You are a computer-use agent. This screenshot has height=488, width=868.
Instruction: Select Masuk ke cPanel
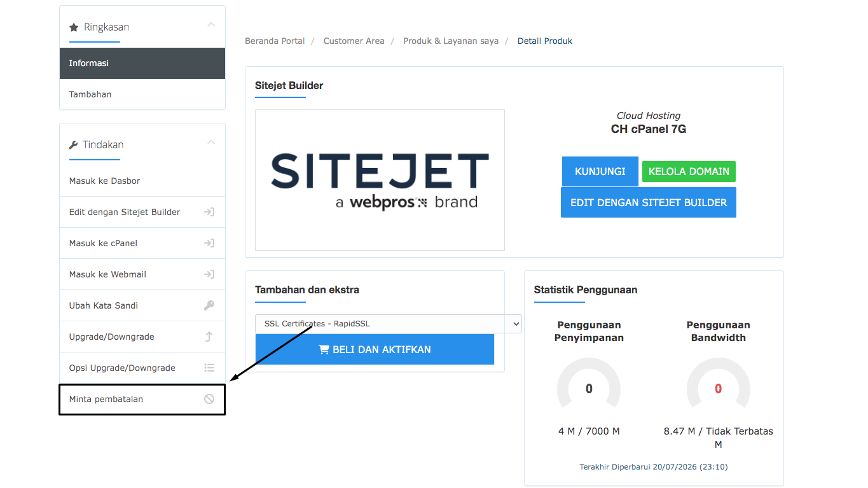tap(142, 243)
